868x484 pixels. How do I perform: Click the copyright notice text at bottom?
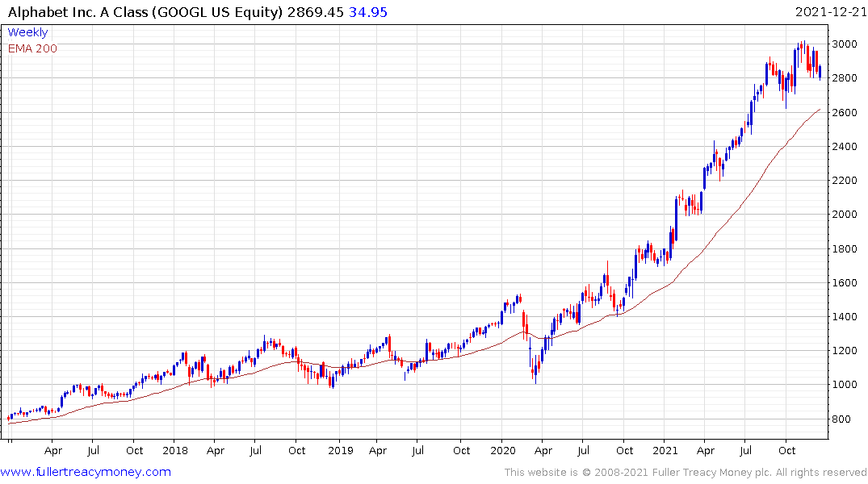(686, 473)
